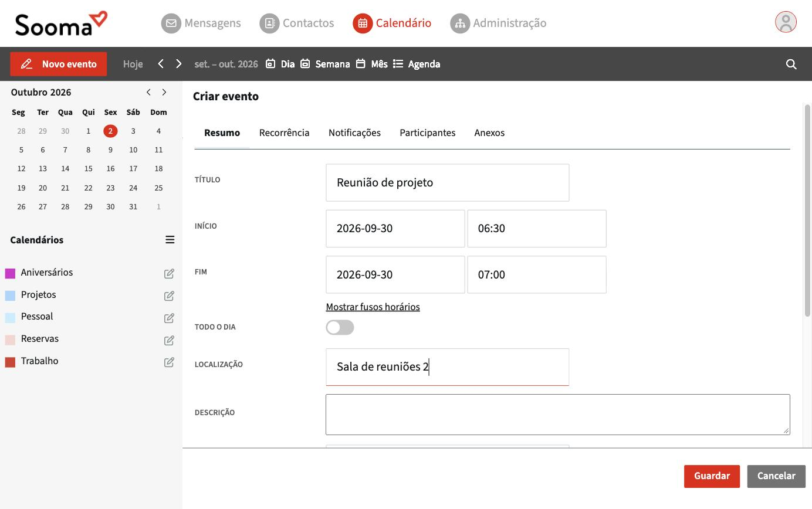Click the Sooma logo
The image size is (812, 509).
coord(61,23)
